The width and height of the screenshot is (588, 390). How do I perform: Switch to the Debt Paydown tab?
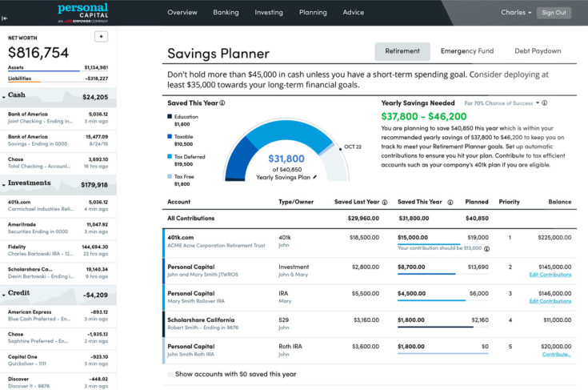click(538, 51)
